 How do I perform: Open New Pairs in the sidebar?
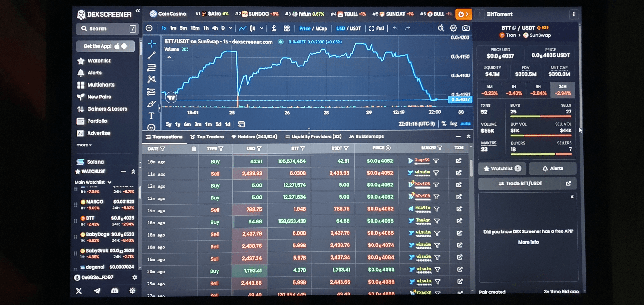coord(94,97)
